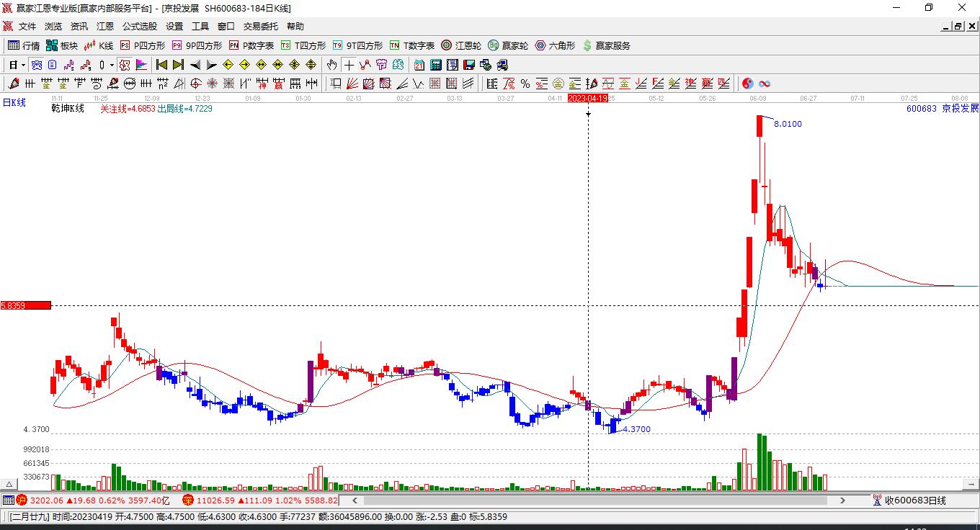Expand the candlestick style dropdown arrow
Viewport: 980px width, 530px height.
pyautogui.click(x=112, y=65)
